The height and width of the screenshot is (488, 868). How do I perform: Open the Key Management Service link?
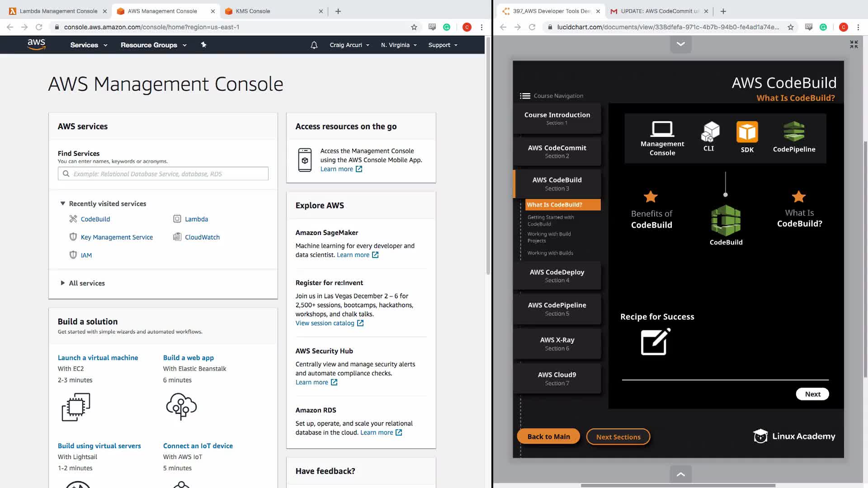[117, 237]
